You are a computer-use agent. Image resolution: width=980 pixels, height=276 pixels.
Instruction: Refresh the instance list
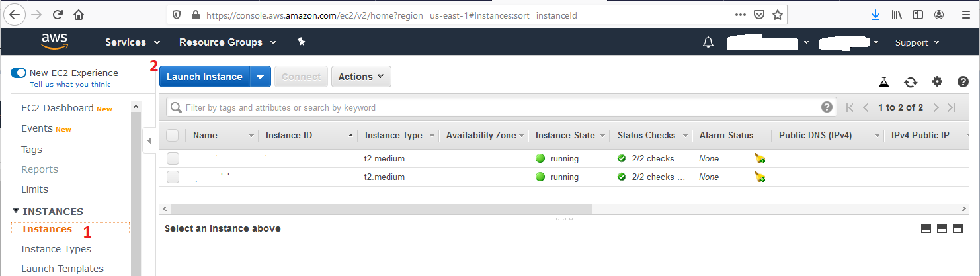(911, 82)
